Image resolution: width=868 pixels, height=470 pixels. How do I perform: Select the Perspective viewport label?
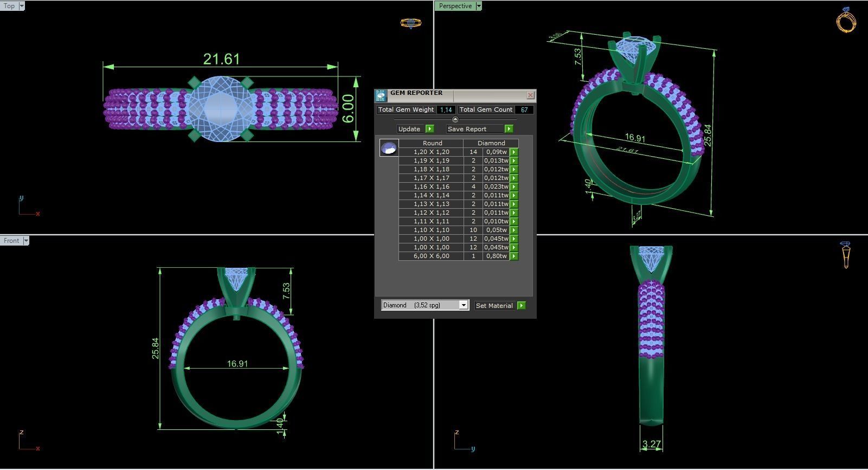[455, 6]
